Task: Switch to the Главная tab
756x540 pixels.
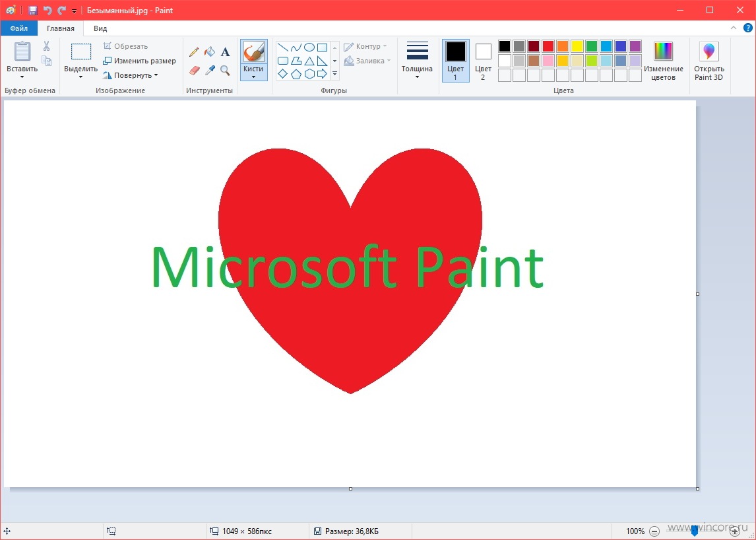Action: (60, 28)
